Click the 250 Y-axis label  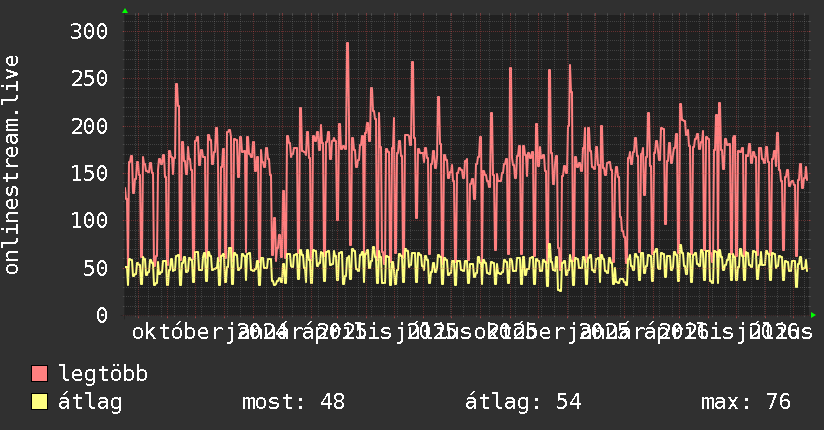[x=89, y=79]
